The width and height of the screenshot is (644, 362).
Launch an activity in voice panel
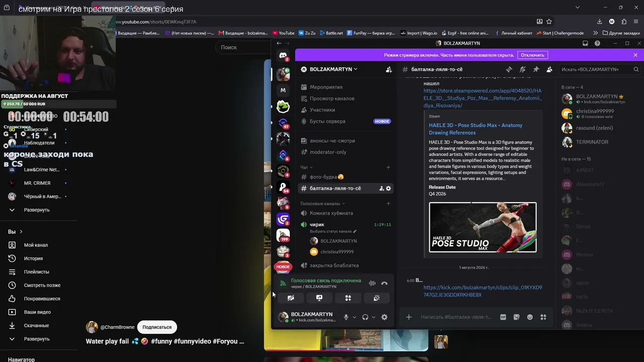click(x=348, y=298)
